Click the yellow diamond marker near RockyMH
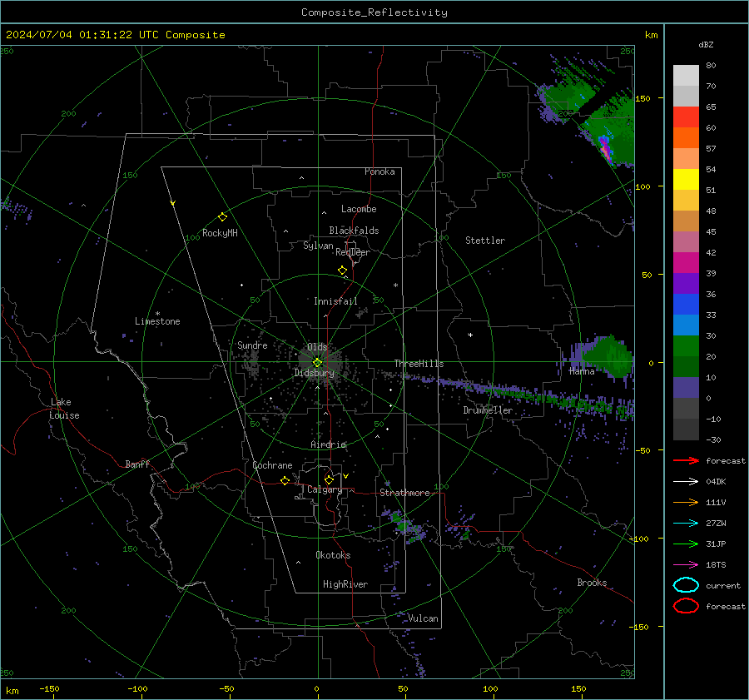 tap(222, 217)
